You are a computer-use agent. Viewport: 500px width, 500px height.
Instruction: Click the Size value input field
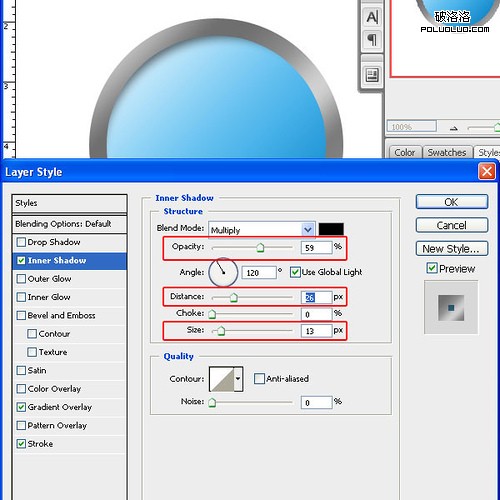pyautogui.click(x=317, y=331)
